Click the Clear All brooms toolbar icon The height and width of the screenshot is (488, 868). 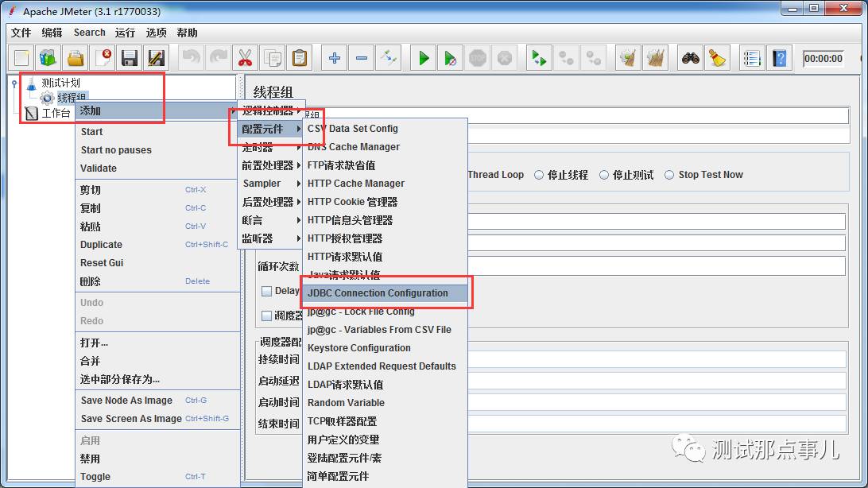coord(656,58)
